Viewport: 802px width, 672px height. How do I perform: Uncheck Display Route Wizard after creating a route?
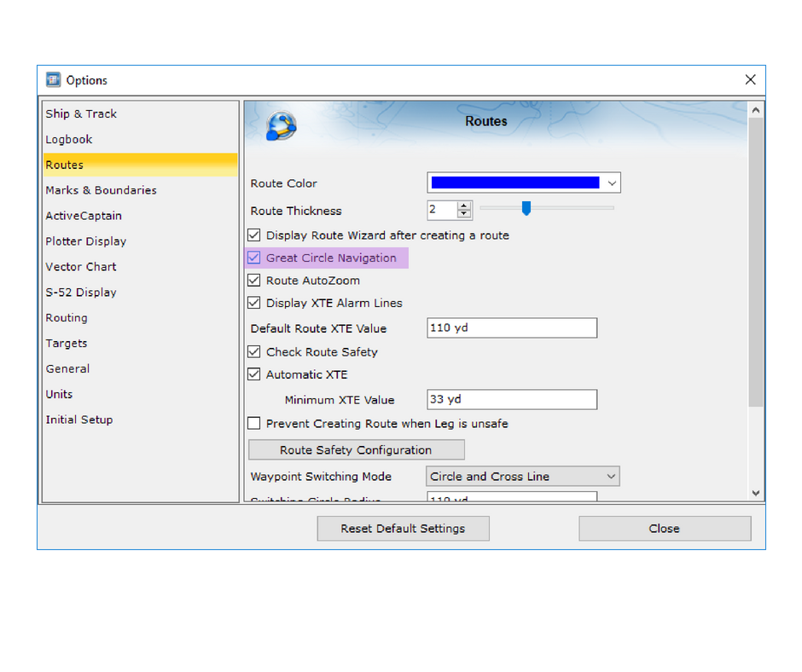[254, 235]
